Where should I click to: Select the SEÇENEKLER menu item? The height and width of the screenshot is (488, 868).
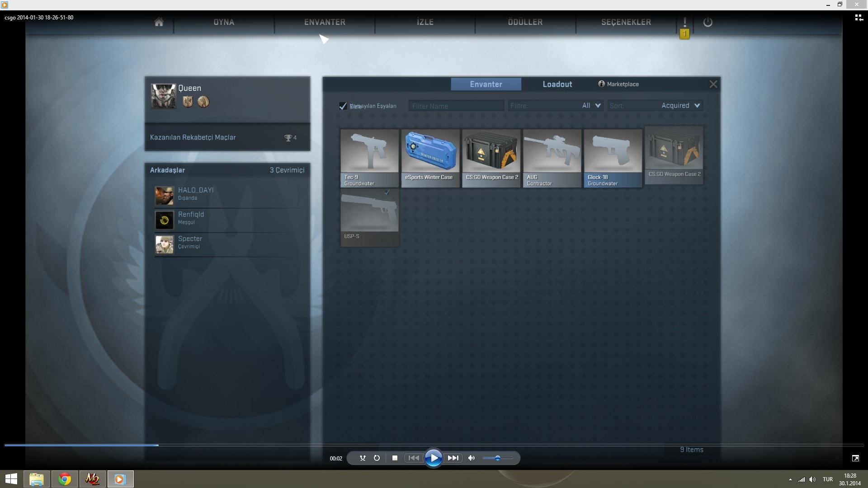coord(626,22)
